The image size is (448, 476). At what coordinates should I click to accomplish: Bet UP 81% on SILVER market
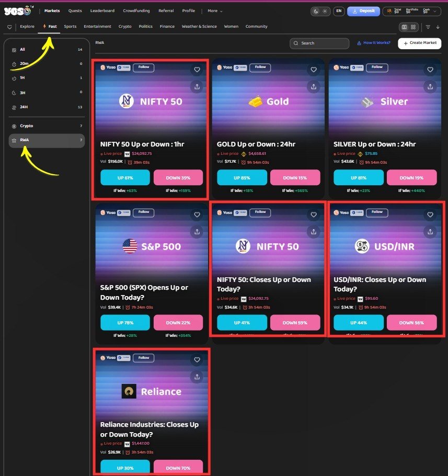[x=359, y=178]
